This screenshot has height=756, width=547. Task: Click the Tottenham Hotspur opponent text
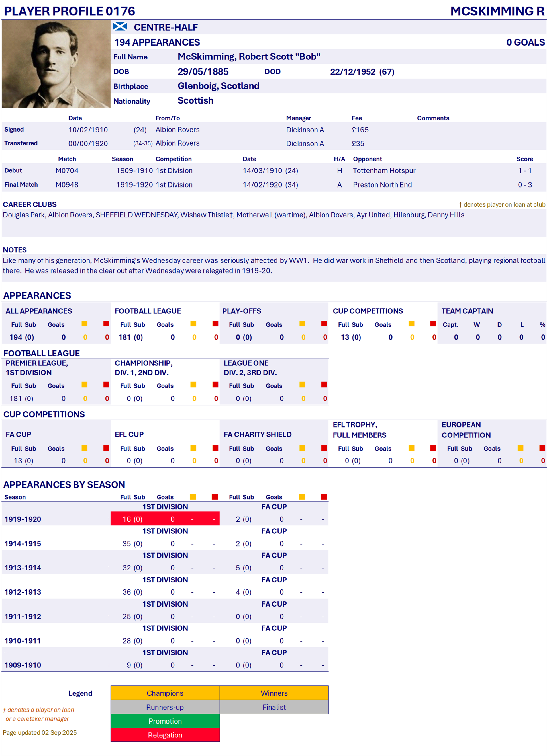tap(384, 171)
